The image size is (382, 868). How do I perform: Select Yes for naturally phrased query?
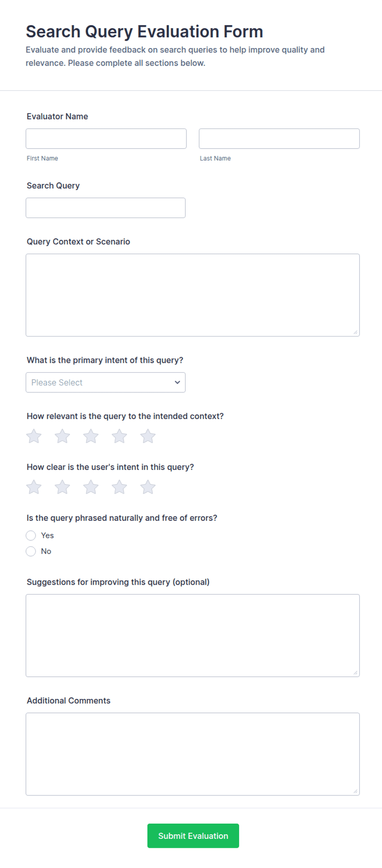coord(31,536)
